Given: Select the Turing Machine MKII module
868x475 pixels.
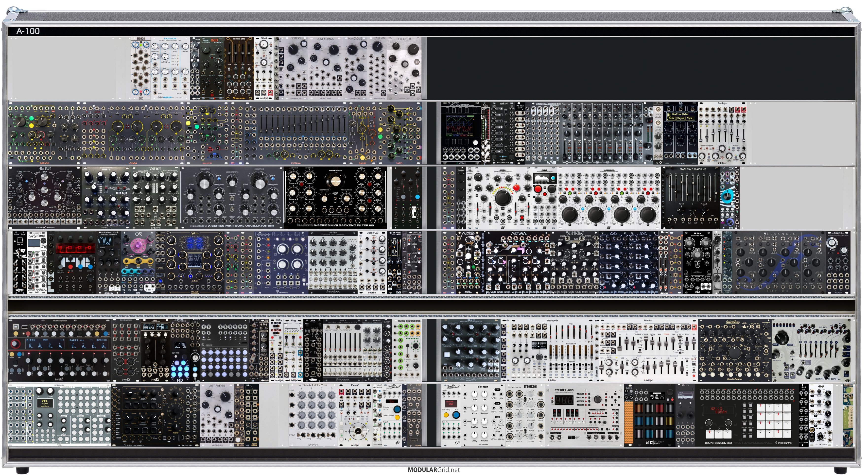Looking at the screenshot, I should (x=811, y=350).
